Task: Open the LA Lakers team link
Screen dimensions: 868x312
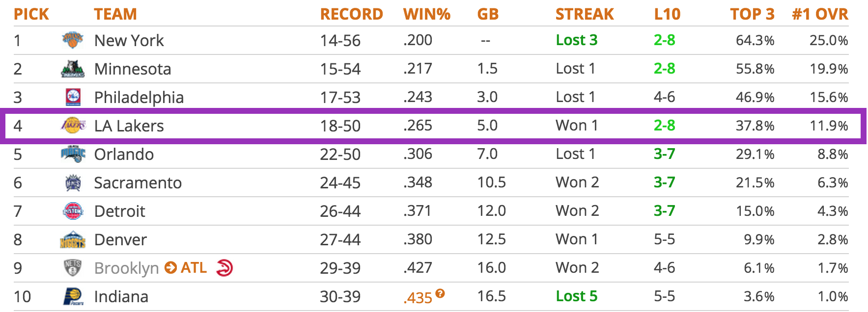Action: 129,126
